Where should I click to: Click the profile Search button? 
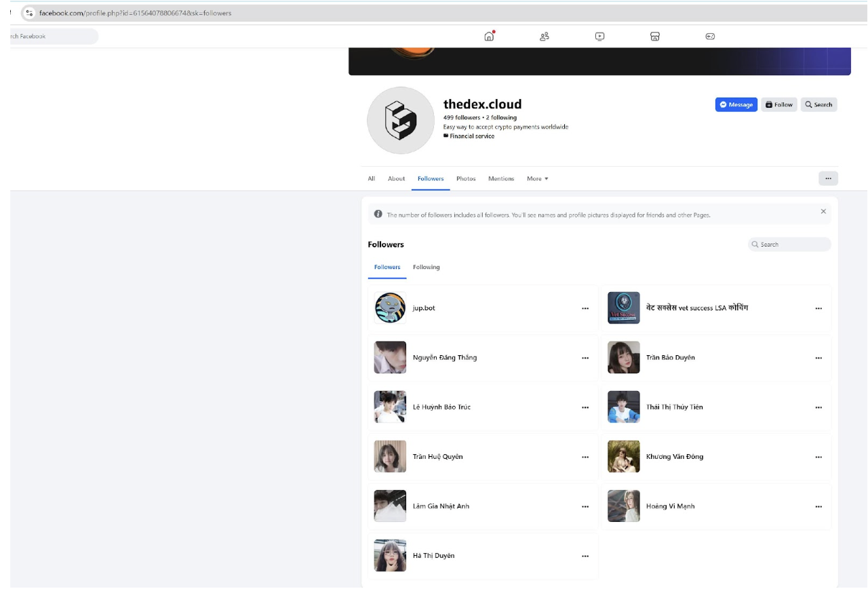pos(818,104)
